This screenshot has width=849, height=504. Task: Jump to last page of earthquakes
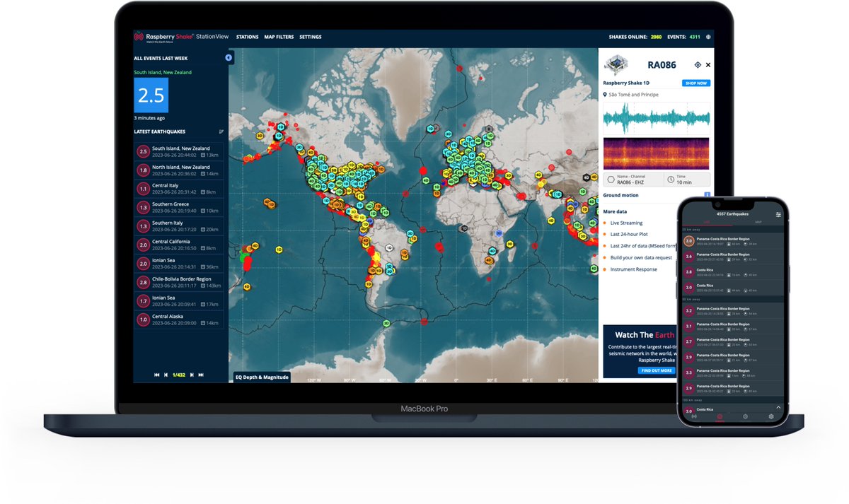(x=201, y=375)
